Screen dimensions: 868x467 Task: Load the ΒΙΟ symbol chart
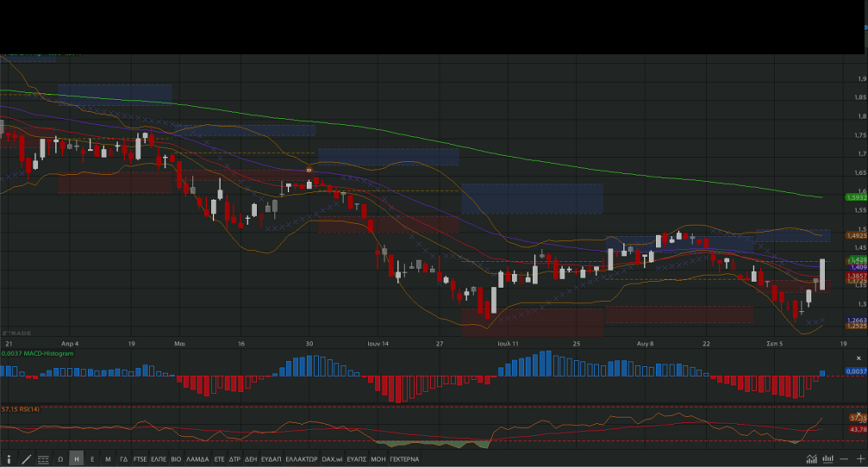(x=176, y=459)
